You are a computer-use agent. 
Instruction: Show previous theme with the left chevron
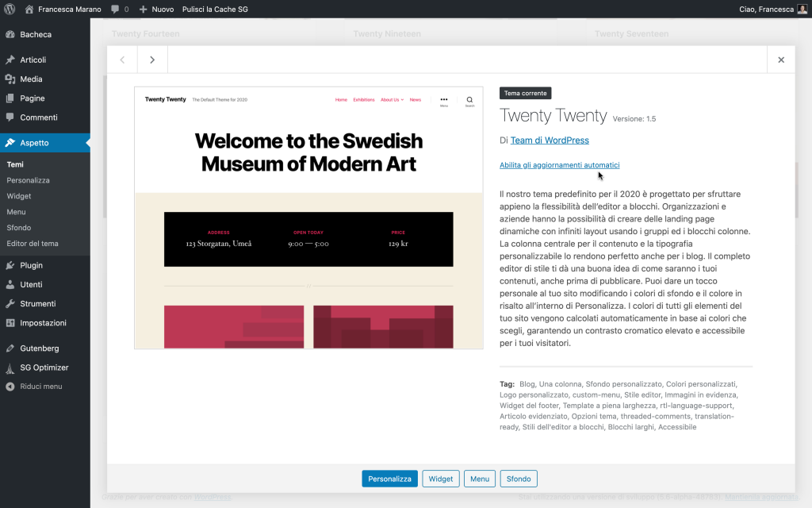[x=122, y=60]
